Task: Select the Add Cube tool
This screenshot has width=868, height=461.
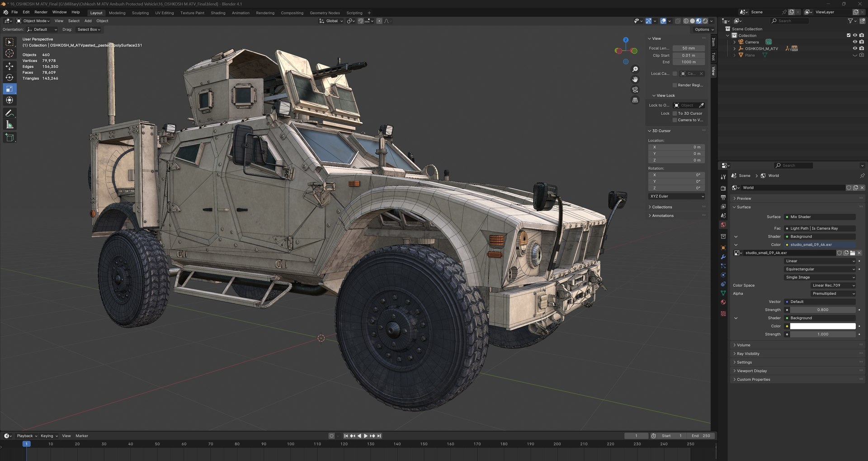Action: pos(9,138)
